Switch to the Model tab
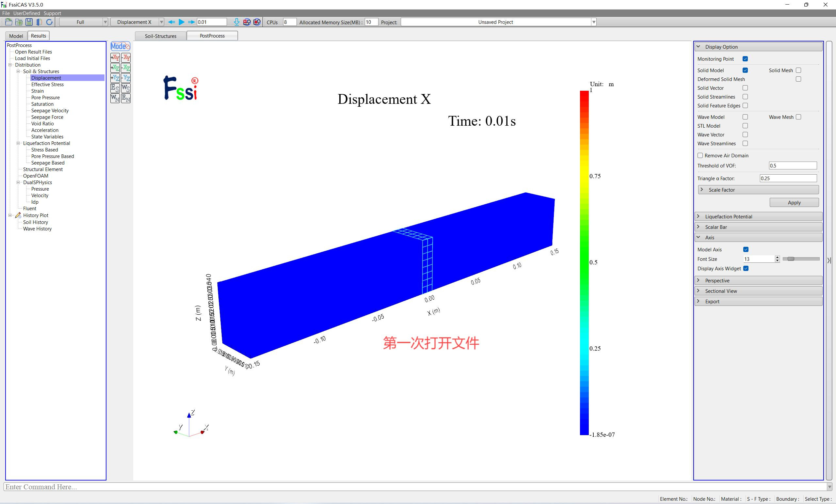The width and height of the screenshot is (836, 504). point(16,36)
